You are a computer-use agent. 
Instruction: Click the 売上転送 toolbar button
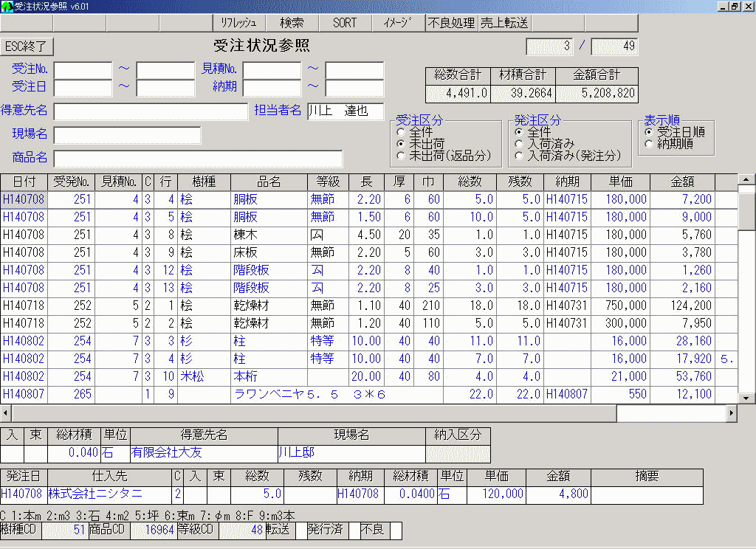504,23
